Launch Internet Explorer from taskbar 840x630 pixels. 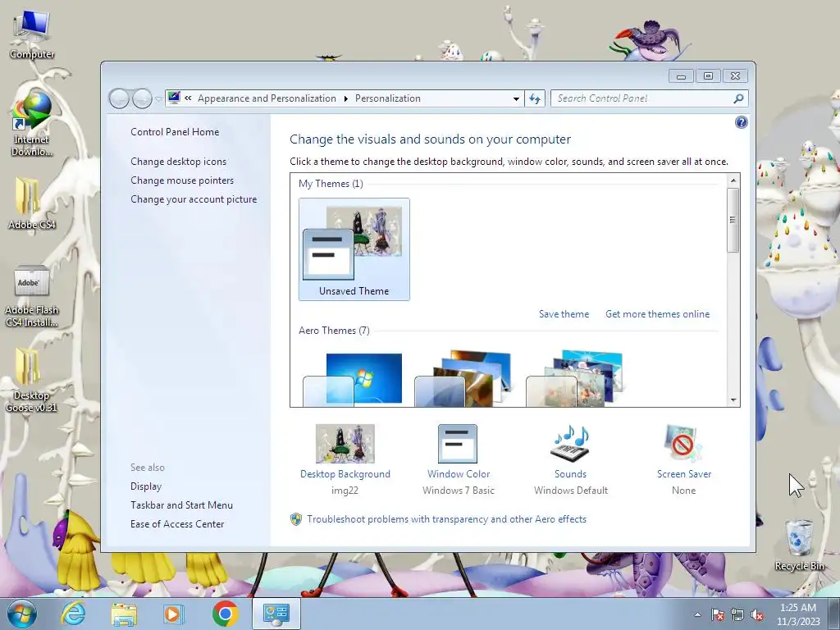(x=73, y=614)
